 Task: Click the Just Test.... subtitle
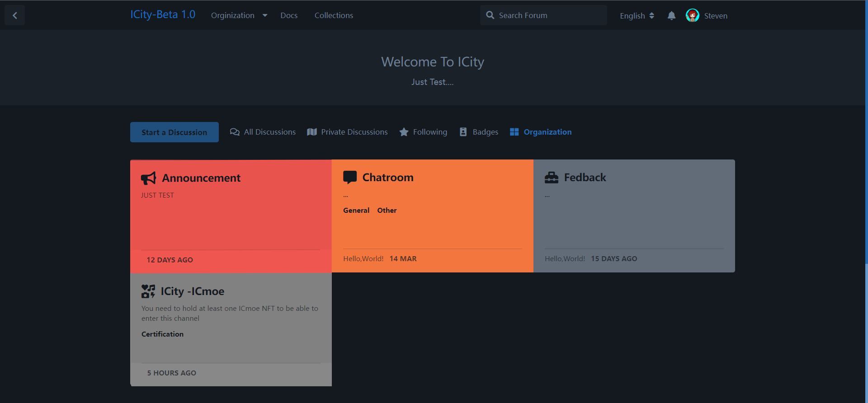pos(432,82)
